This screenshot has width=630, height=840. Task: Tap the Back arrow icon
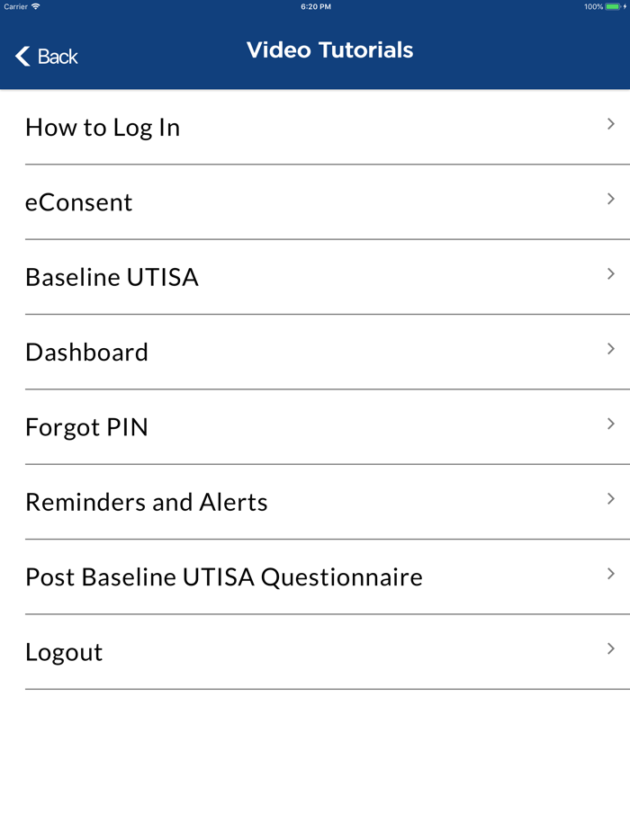point(22,57)
